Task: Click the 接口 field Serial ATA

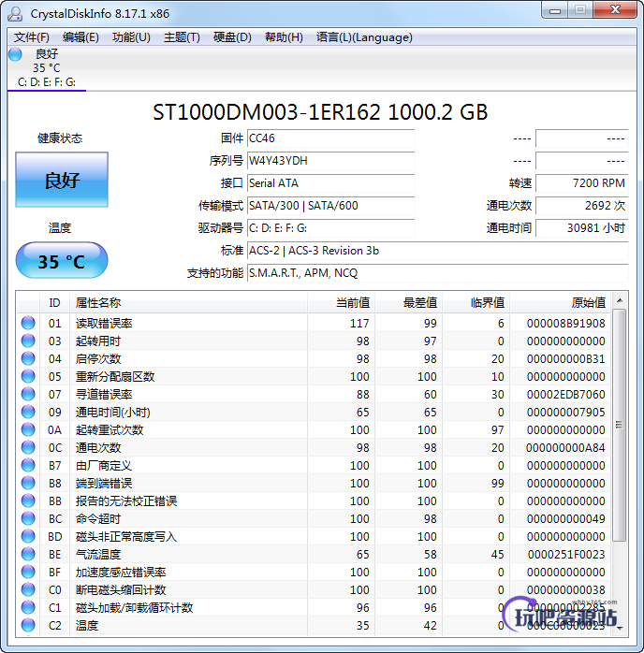Action: click(x=330, y=183)
